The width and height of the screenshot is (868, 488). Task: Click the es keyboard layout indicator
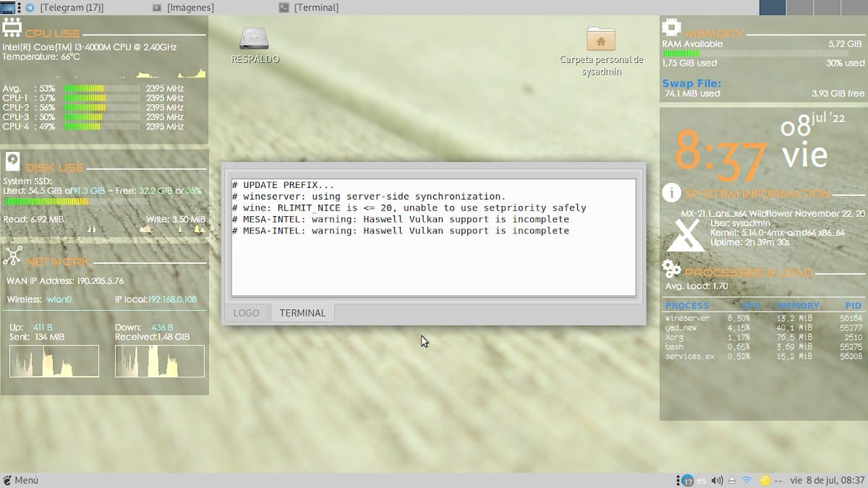pos(702,480)
